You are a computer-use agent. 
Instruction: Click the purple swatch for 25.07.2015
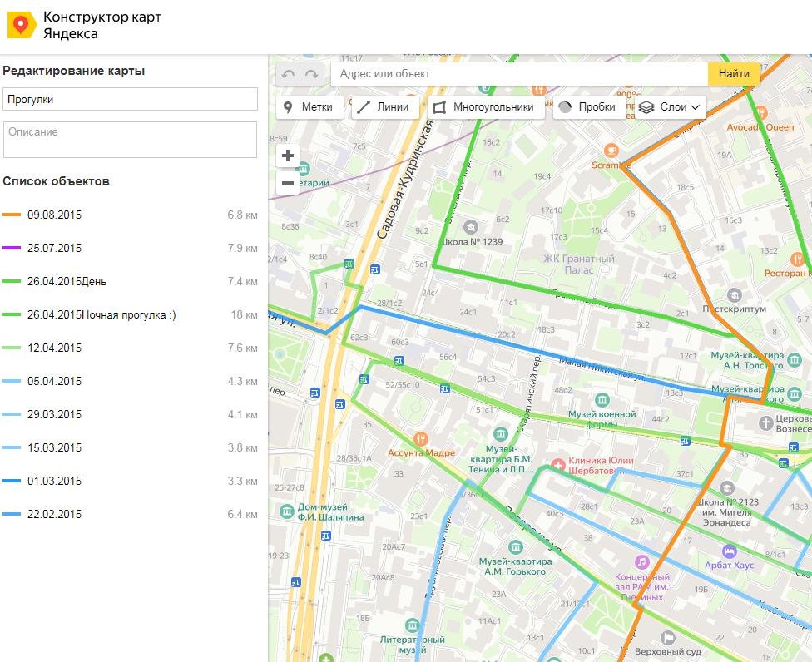(12, 249)
